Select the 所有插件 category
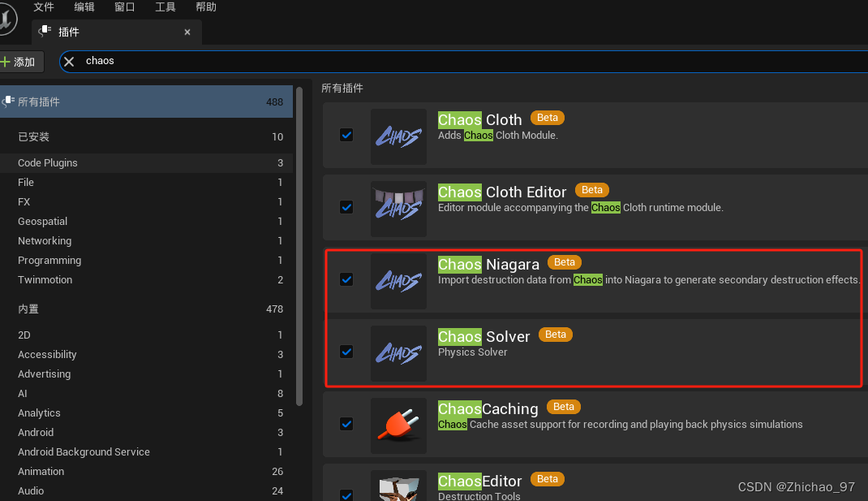 click(146, 101)
